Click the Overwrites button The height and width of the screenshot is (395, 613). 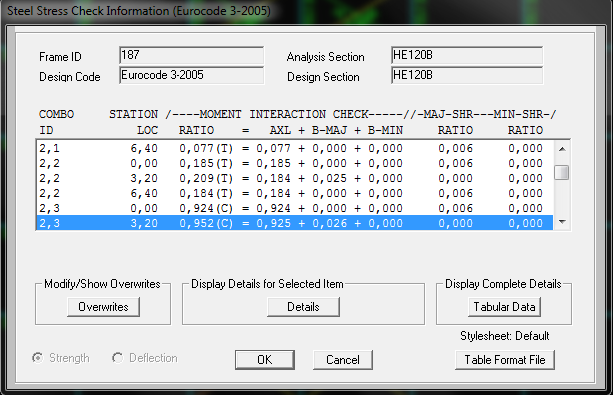(x=103, y=307)
